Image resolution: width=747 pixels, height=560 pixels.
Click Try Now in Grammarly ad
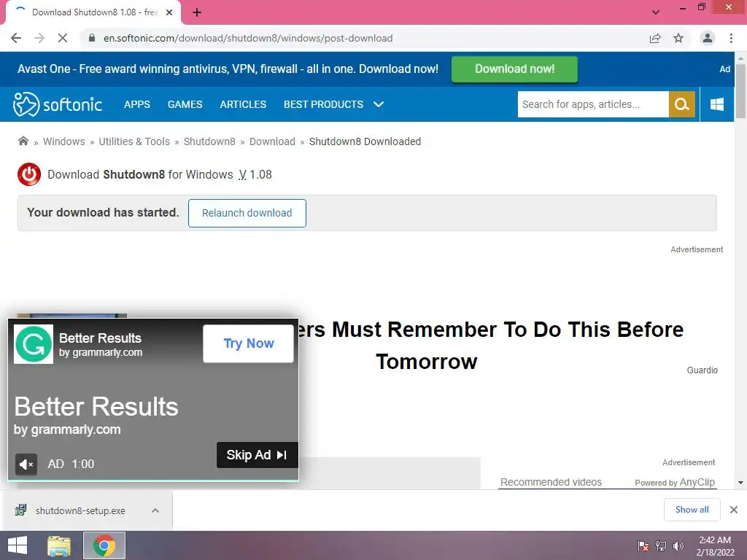(x=248, y=343)
